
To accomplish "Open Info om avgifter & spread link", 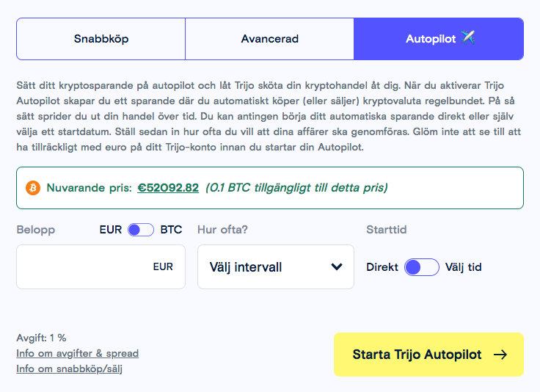I will pyautogui.click(x=78, y=353).
